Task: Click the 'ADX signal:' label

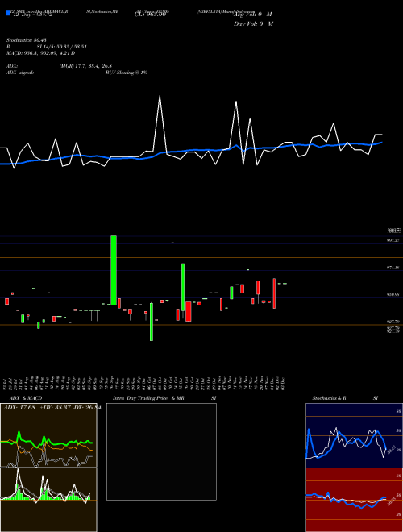Action: coord(20,73)
